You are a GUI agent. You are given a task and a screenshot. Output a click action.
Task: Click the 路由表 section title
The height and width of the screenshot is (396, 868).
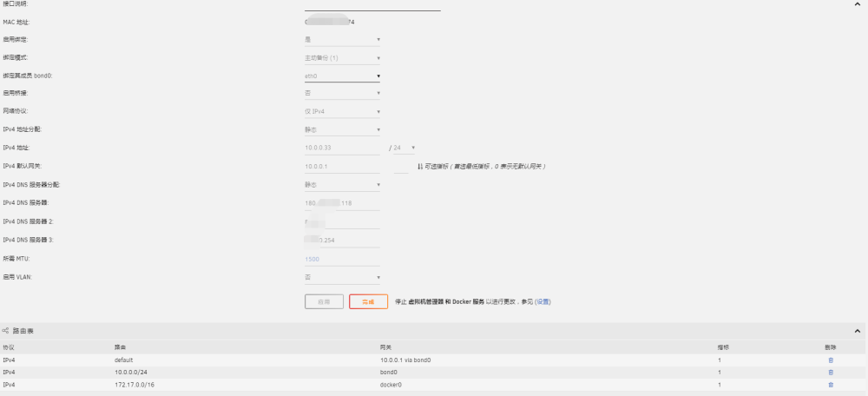[x=23, y=331]
